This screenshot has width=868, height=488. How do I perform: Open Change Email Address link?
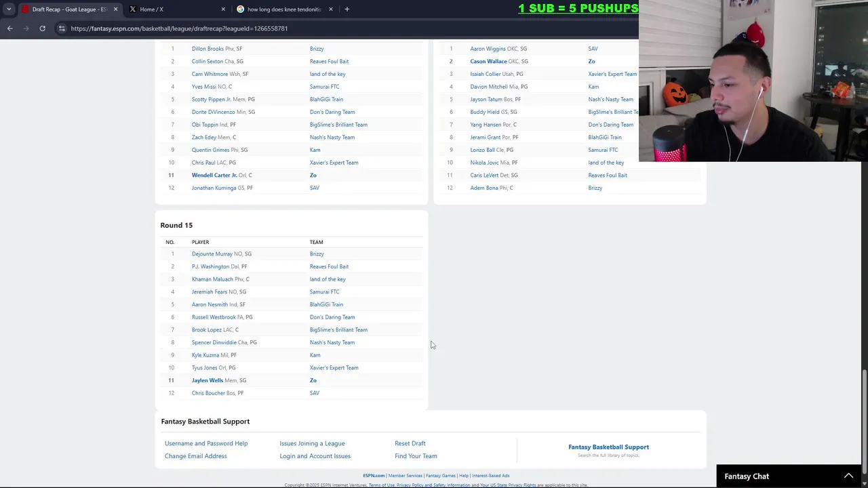(x=196, y=456)
